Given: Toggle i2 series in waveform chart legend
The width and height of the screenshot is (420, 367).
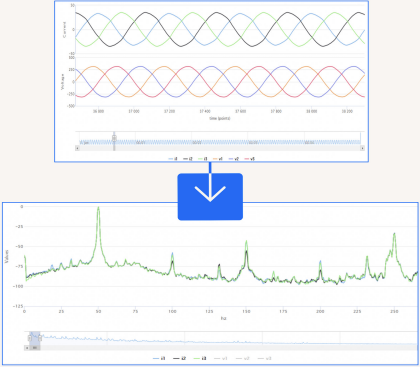Looking at the screenshot, I should (x=188, y=159).
